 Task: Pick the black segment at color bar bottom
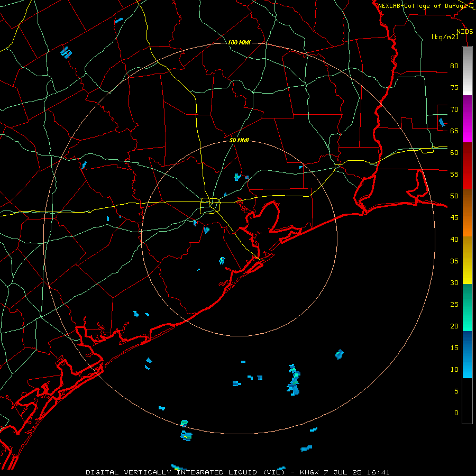[x=467, y=401]
